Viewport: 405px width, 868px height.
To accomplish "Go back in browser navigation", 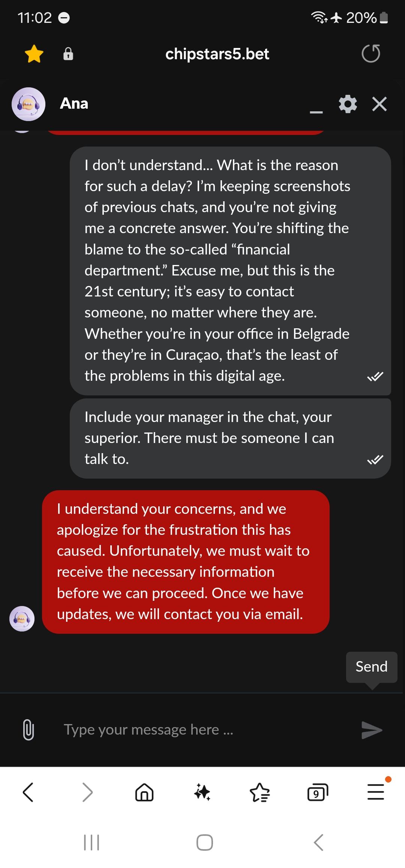I will coord(28,792).
